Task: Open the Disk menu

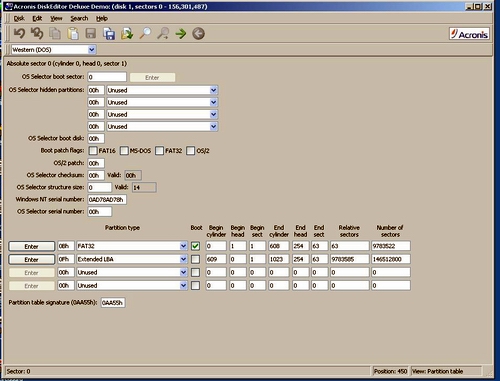Action: (x=19, y=18)
